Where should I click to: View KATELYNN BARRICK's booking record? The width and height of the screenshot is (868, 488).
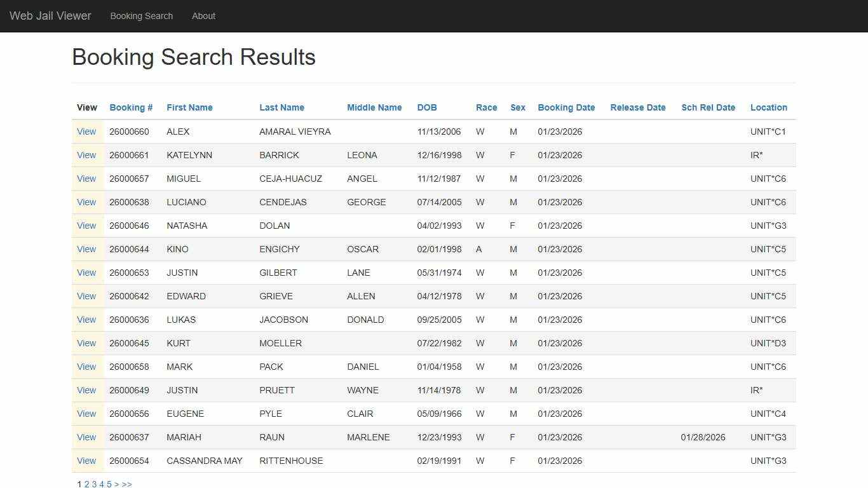(86, 155)
